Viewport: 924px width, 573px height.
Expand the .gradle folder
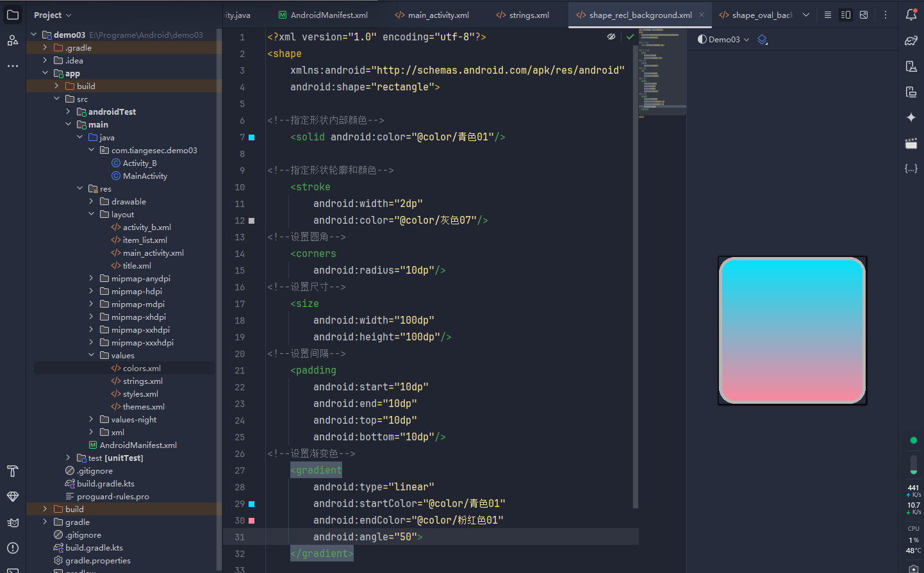(x=45, y=47)
